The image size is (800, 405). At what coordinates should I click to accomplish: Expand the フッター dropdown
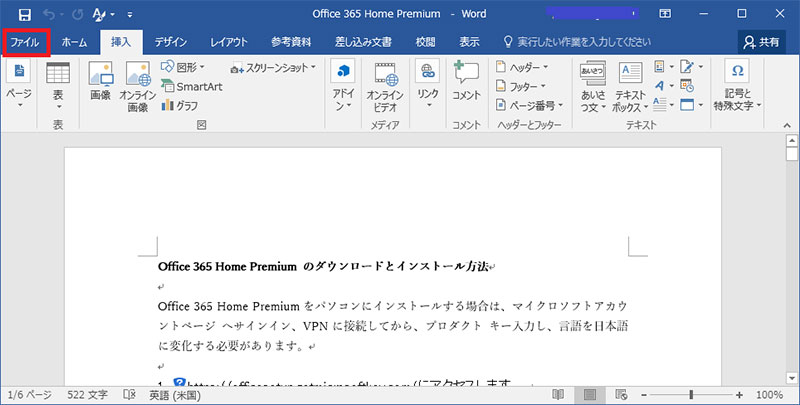click(521, 86)
